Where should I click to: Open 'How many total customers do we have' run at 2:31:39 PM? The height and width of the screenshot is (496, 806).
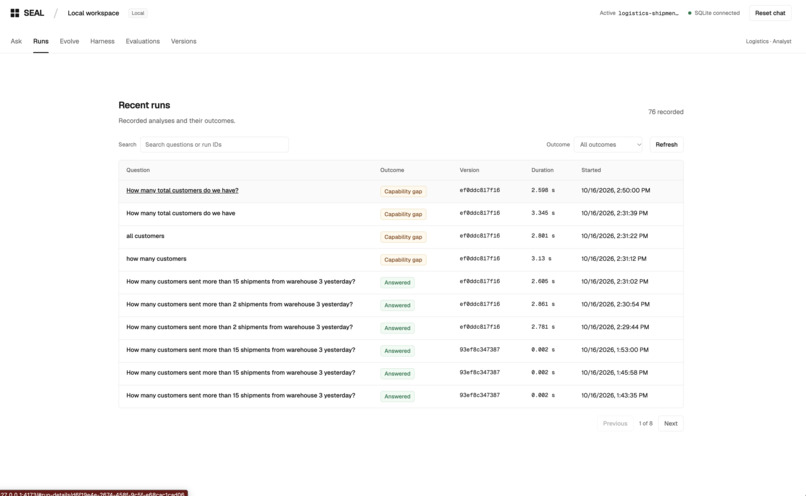(x=181, y=213)
